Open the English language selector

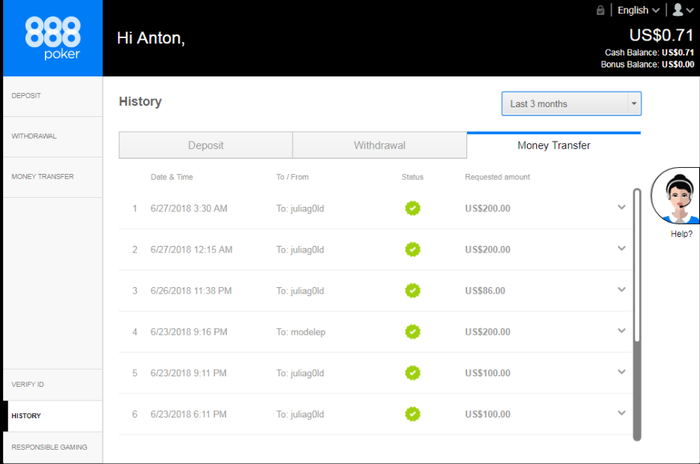[638, 10]
